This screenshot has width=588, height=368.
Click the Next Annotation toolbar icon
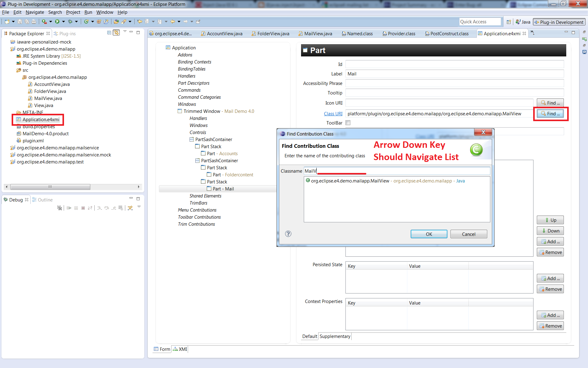coord(159,21)
